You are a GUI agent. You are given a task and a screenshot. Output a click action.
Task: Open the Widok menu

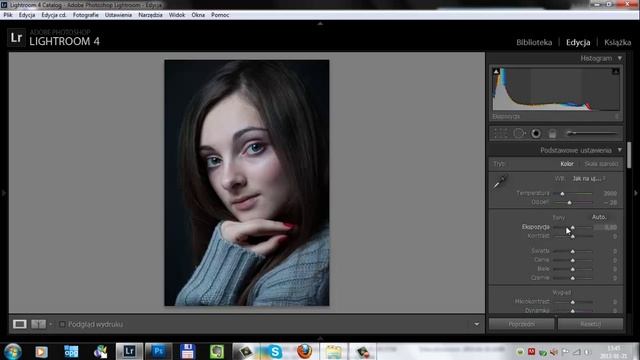[177, 15]
